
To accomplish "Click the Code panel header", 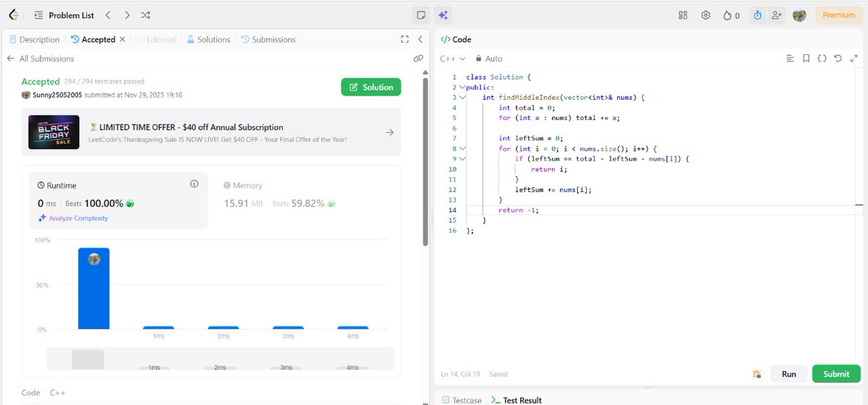I will pyautogui.click(x=456, y=40).
